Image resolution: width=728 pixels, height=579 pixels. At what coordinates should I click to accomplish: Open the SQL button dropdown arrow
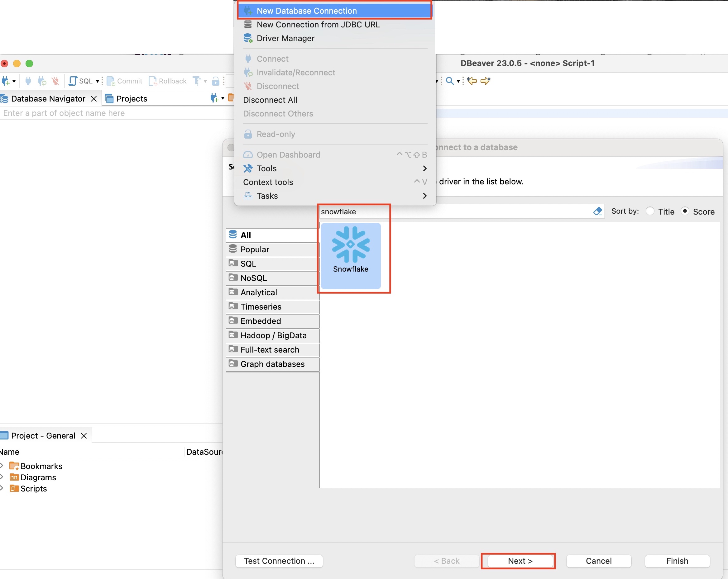(x=97, y=81)
